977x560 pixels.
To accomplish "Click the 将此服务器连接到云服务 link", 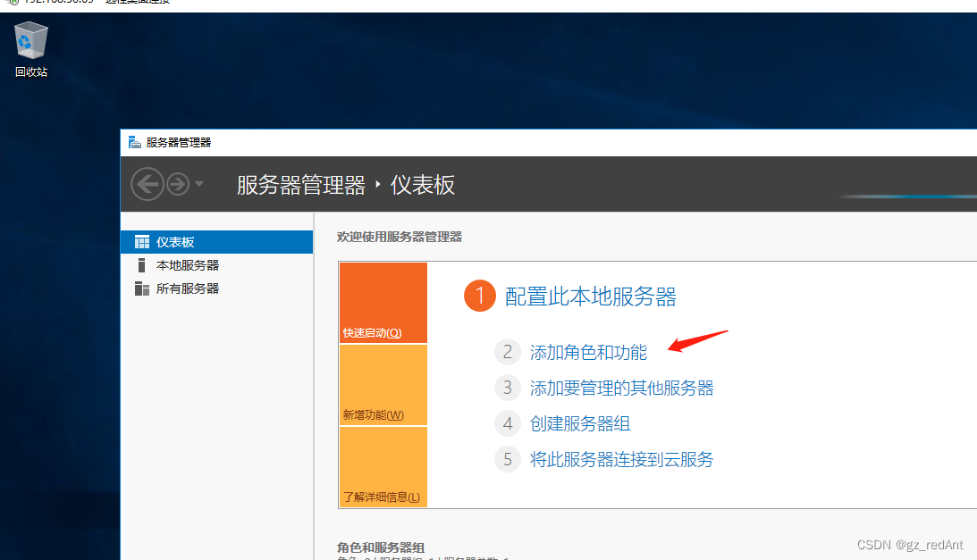I will coord(621,460).
